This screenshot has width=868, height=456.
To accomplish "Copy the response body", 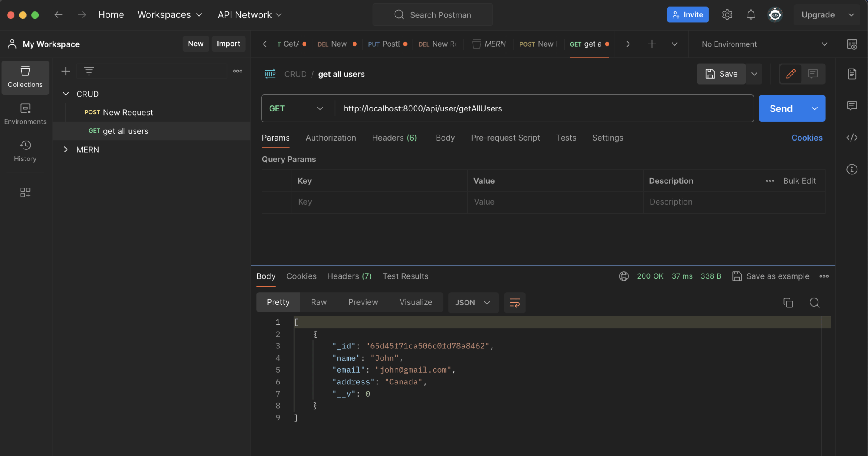I will [788, 303].
